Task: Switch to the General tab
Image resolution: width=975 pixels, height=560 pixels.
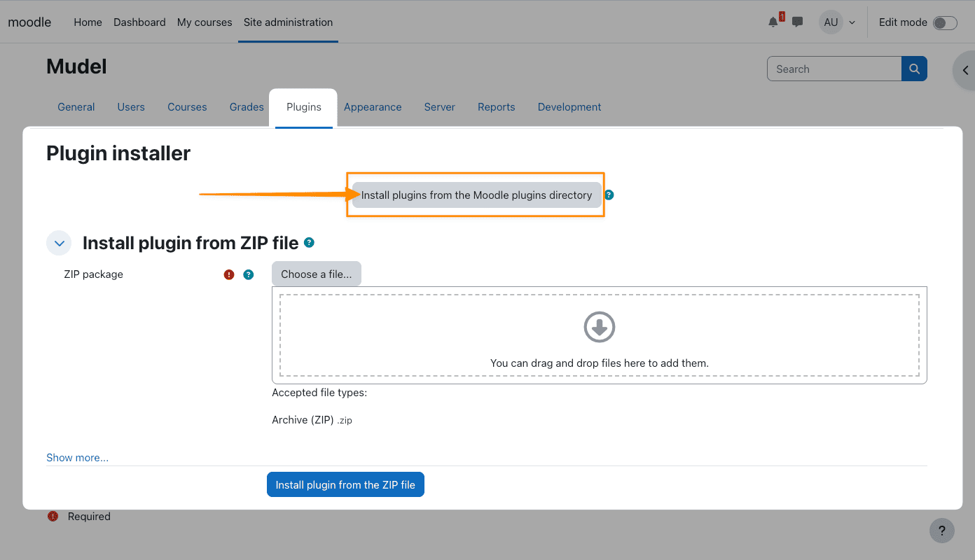Action: tap(76, 107)
